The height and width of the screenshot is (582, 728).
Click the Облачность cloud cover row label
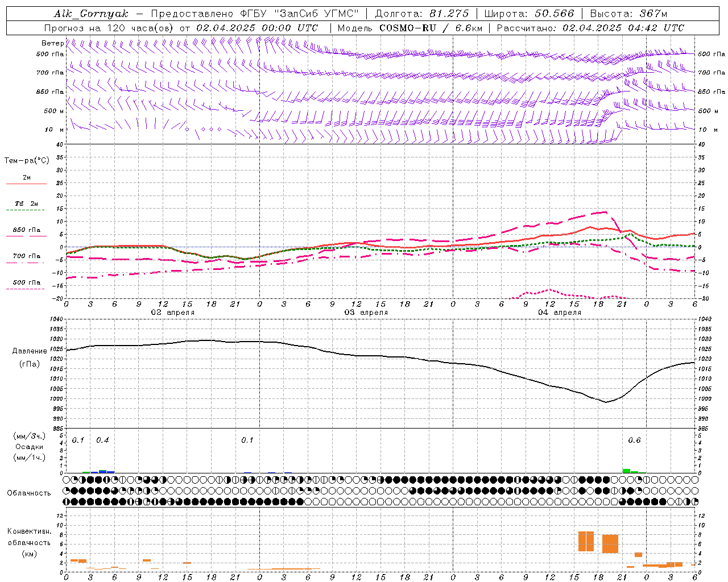click(x=29, y=493)
